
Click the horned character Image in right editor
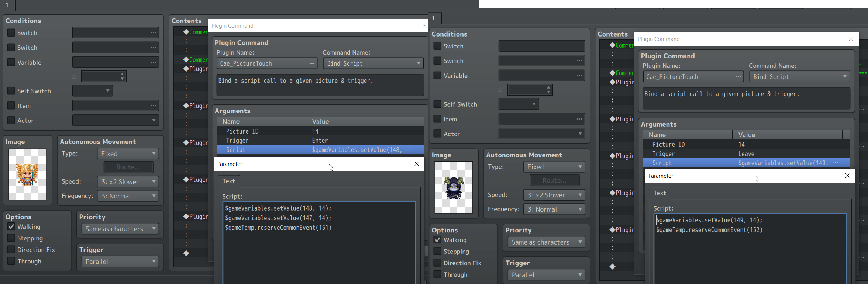454,188
